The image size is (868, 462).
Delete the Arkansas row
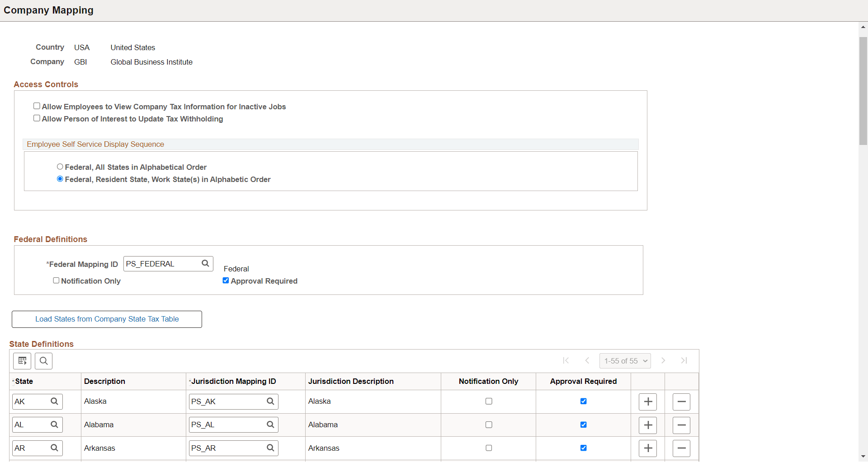click(x=681, y=448)
